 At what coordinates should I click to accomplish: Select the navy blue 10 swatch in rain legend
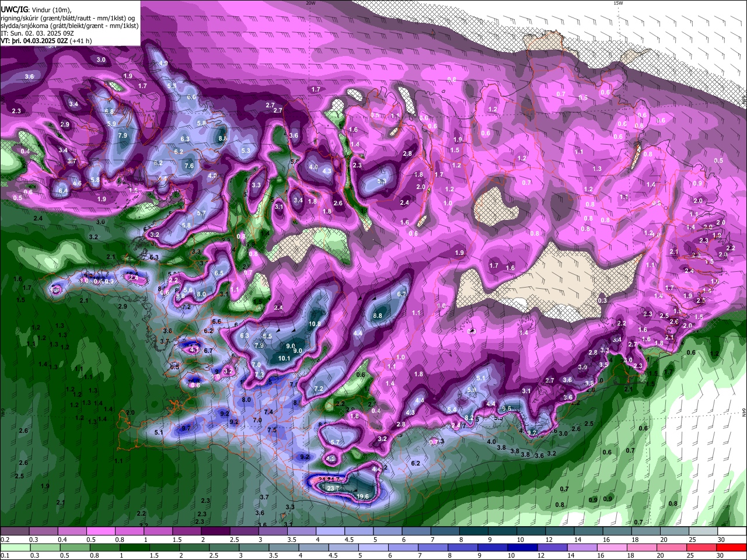(x=522, y=547)
